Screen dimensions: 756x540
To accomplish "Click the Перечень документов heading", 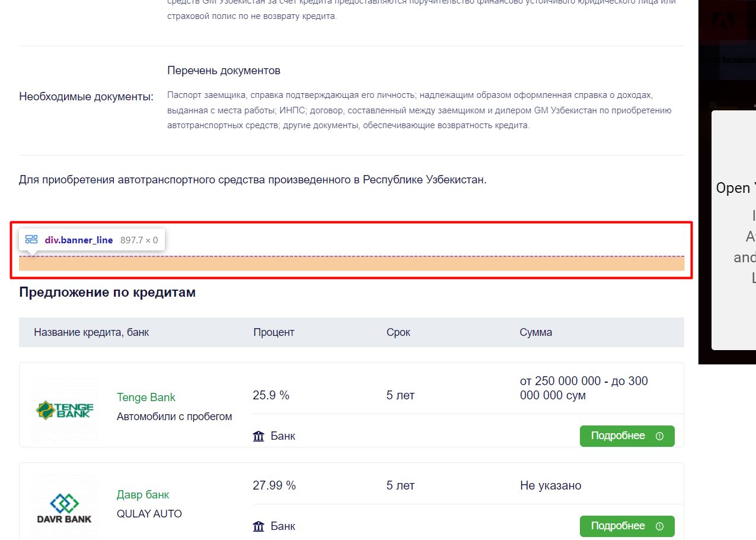I will pyautogui.click(x=224, y=71).
